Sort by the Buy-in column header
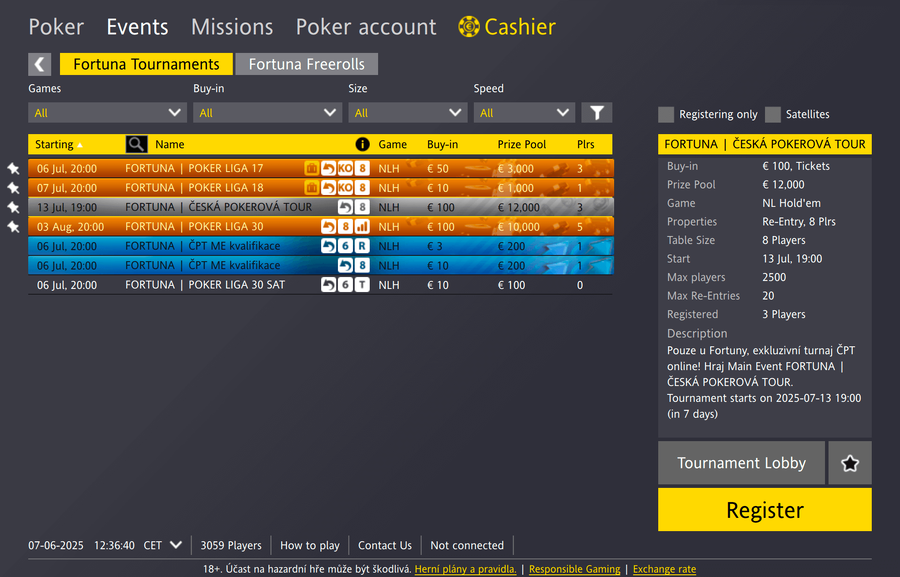 coord(443,144)
